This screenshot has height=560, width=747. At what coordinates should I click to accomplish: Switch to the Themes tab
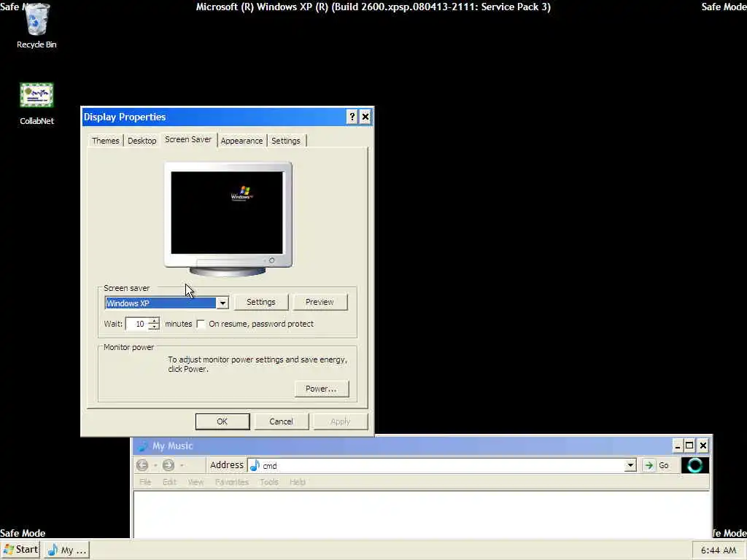105,141
